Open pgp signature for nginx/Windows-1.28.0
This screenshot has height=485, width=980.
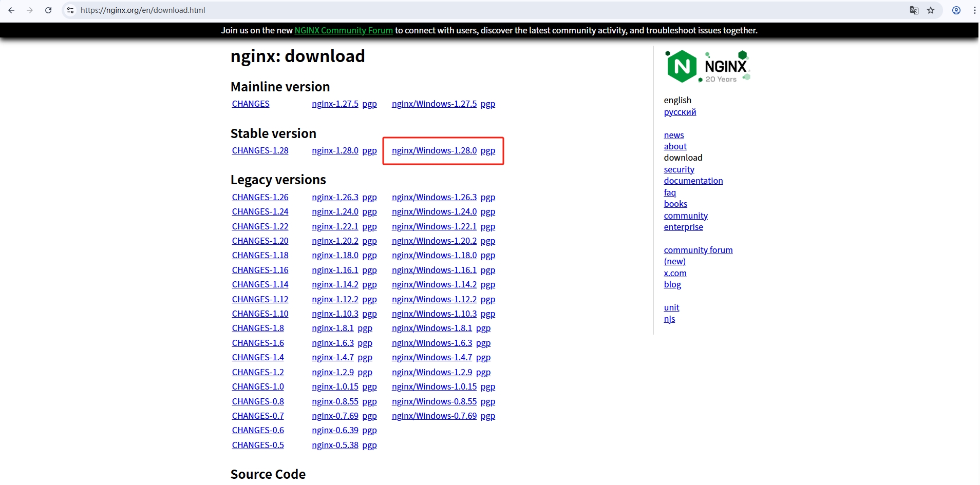point(488,150)
